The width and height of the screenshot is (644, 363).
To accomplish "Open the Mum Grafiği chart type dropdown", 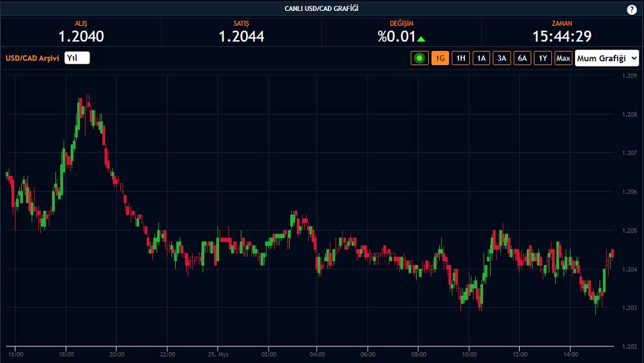I will coord(607,58).
